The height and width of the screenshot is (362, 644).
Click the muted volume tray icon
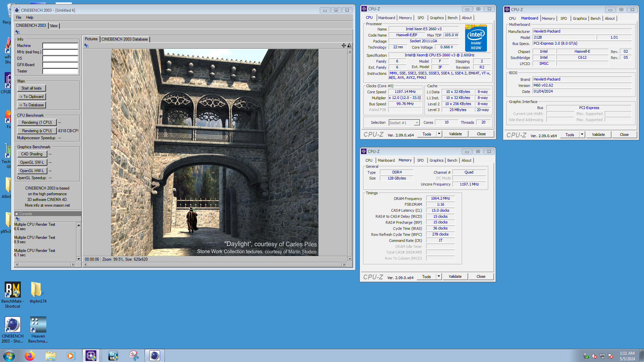594,356
